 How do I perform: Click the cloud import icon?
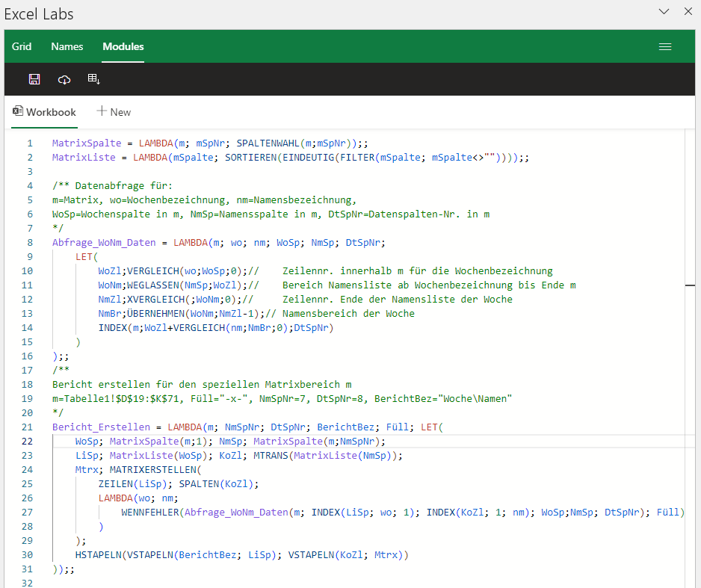tap(64, 79)
